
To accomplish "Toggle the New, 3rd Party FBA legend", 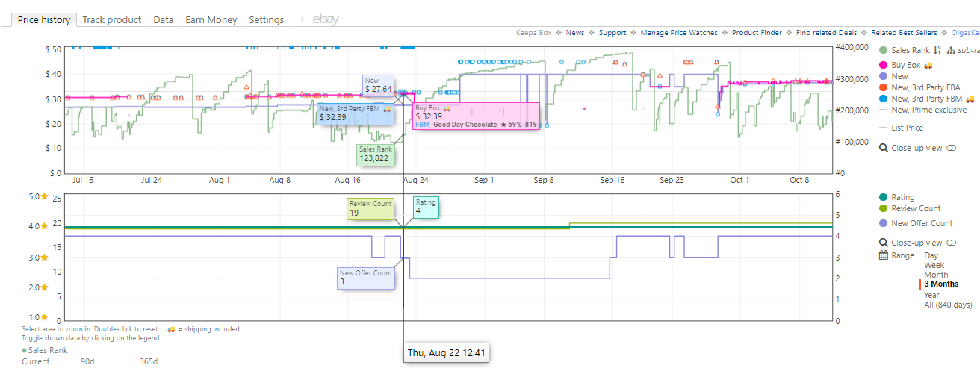I will pos(918,87).
